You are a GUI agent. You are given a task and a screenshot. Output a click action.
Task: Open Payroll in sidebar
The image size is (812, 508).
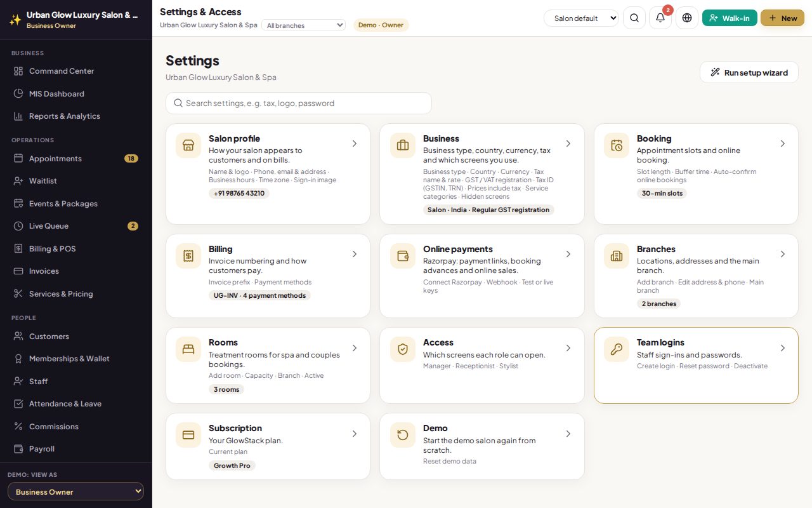(76, 449)
